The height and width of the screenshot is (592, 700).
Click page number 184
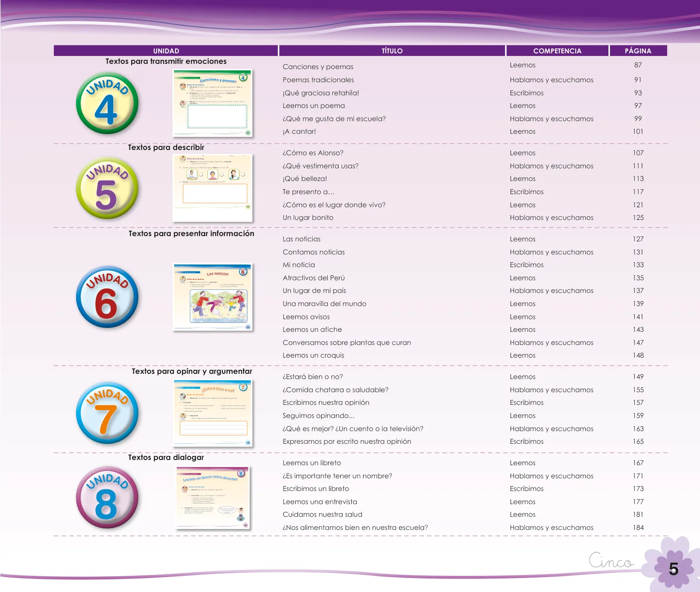pyautogui.click(x=638, y=528)
